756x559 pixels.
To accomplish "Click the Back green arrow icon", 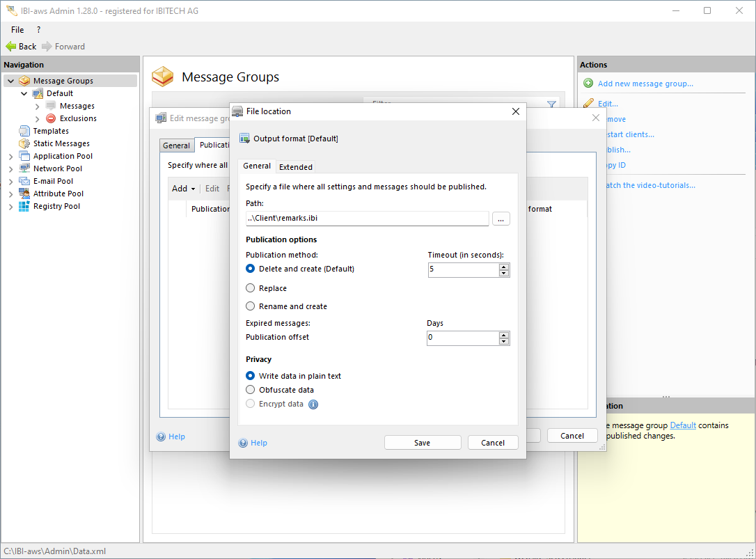I will pos(11,47).
